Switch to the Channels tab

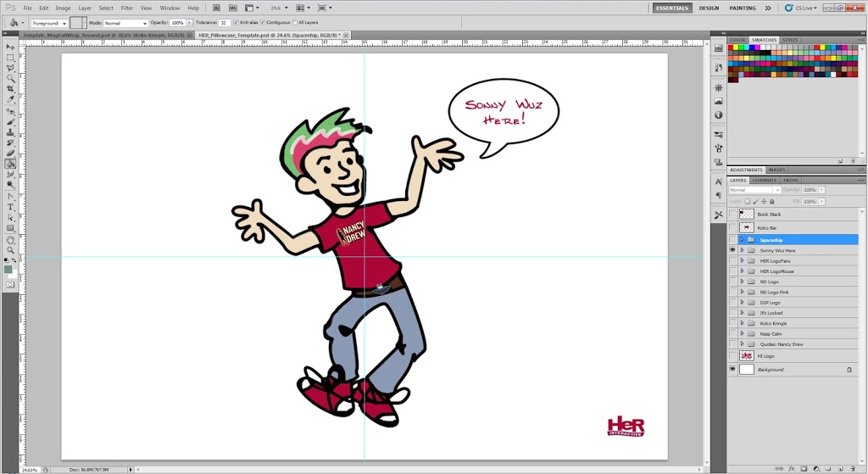pos(764,181)
